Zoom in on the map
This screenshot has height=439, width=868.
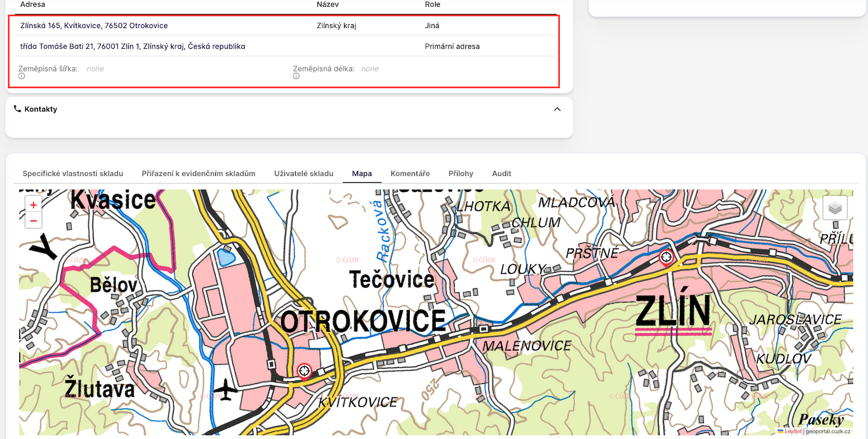[33, 205]
